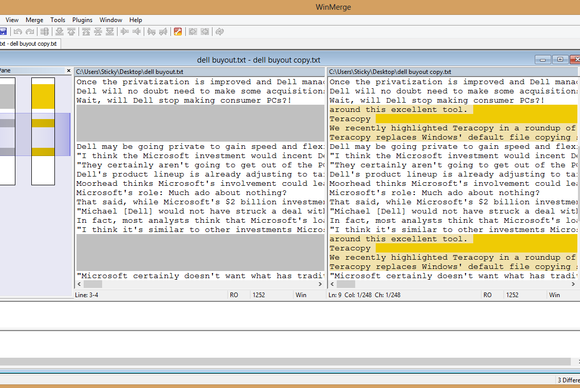Click right pane scrollbar right arrow
This screenshot has height=388, width=580.
point(573,284)
